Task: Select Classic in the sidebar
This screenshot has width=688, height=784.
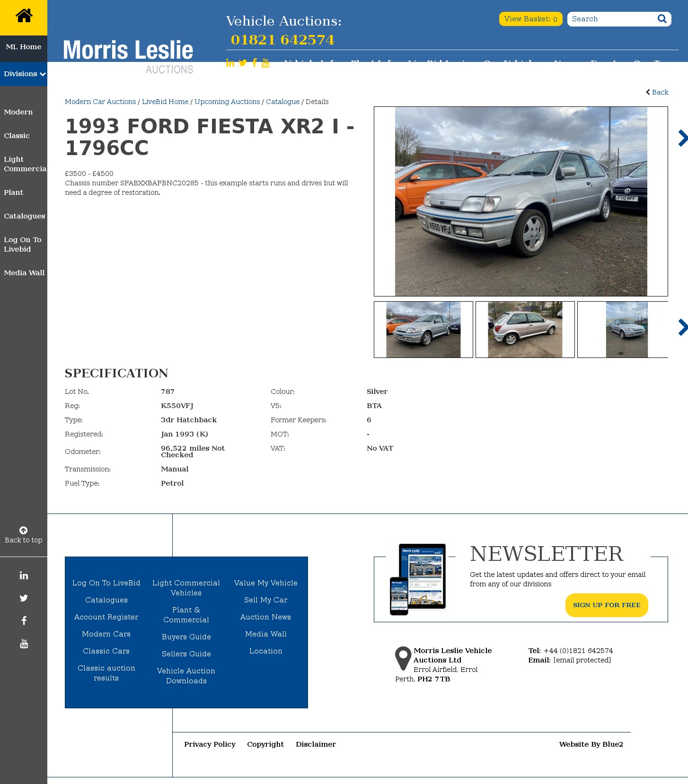Action: click(x=17, y=136)
